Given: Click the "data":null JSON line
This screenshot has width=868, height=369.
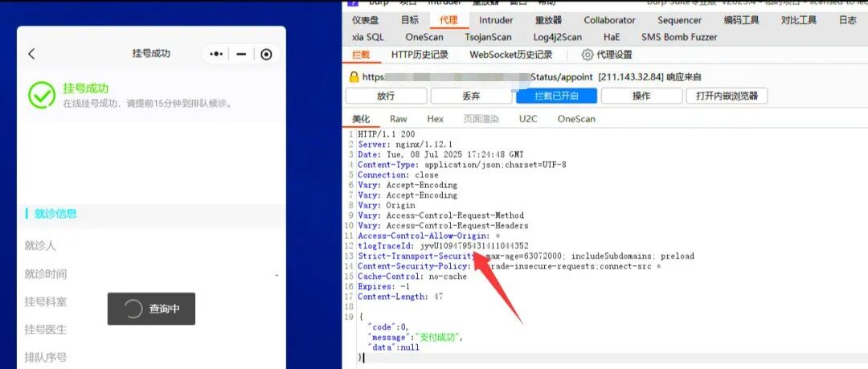Looking at the screenshot, I should (393, 347).
